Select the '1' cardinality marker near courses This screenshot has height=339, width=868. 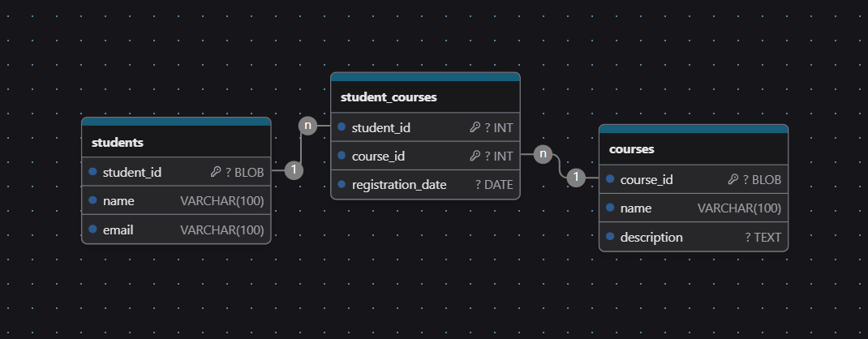point(576,178)
